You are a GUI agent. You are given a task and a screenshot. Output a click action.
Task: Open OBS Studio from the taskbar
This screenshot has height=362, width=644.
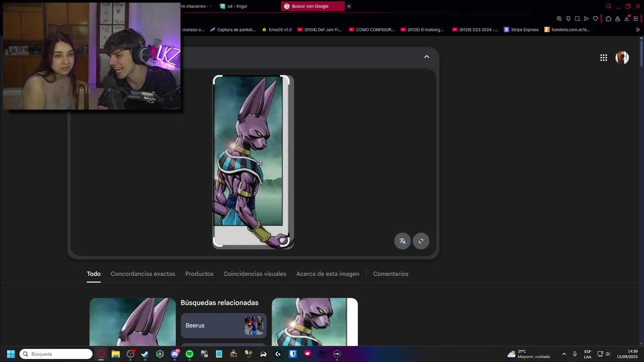coord(130,354)
